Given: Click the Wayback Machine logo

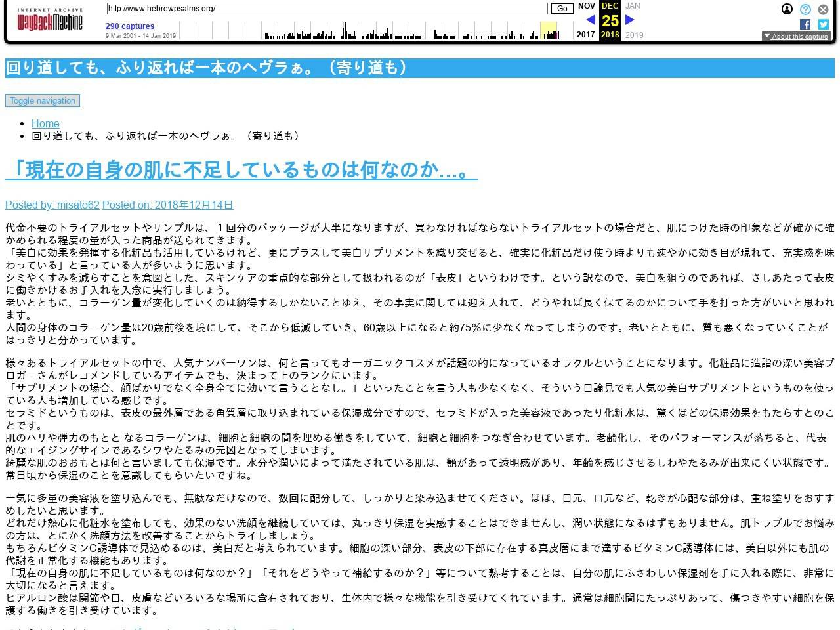Looking at the screenshot, I should pyautogui.click(x=50, y=21).
